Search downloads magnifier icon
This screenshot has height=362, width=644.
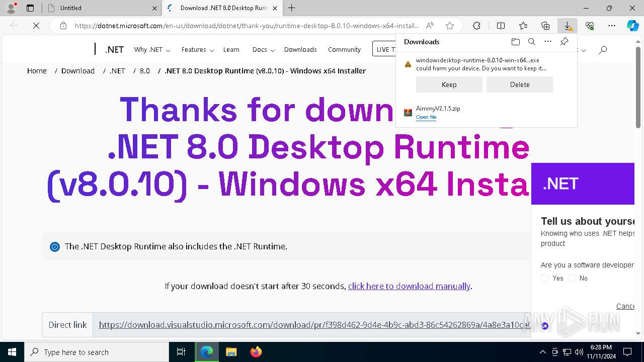click(531, 42)
